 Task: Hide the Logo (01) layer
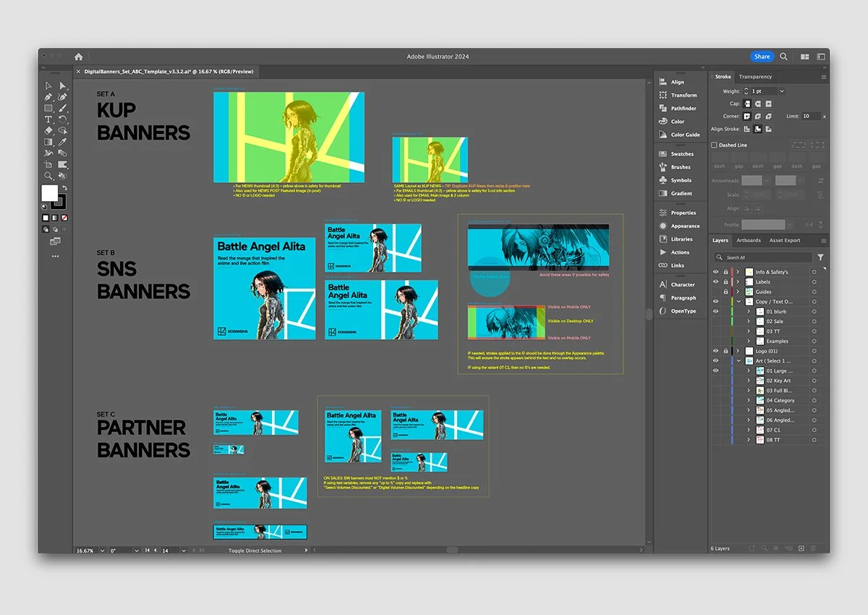[716, 351]
